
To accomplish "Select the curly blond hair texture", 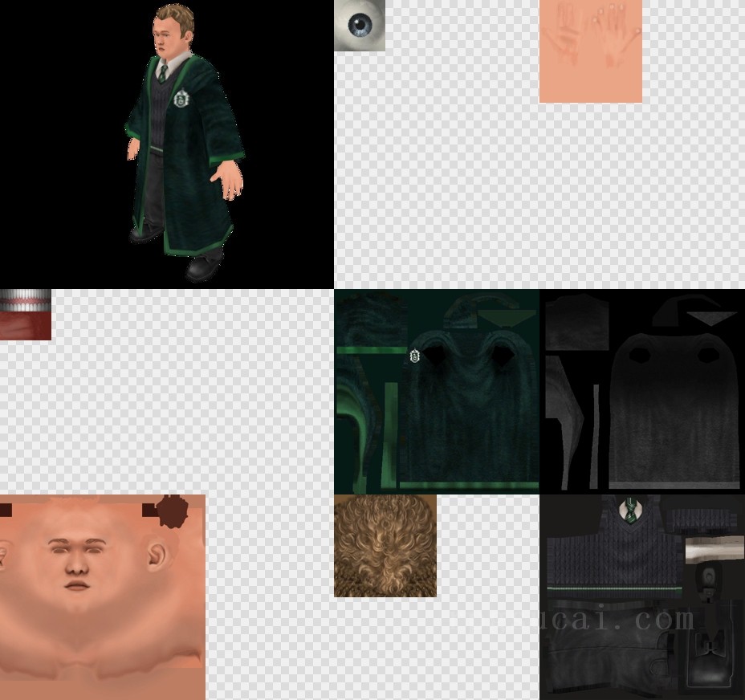I will (x=385, y=546).
